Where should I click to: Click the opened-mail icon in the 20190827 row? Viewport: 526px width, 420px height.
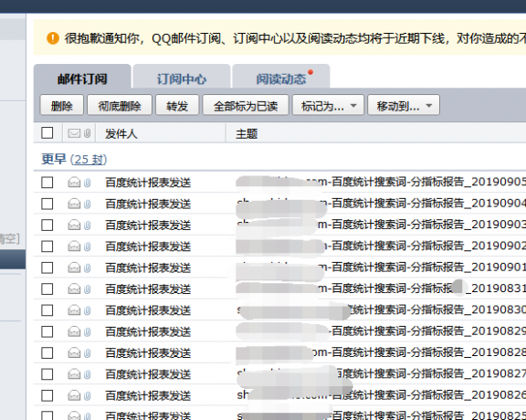74,374
